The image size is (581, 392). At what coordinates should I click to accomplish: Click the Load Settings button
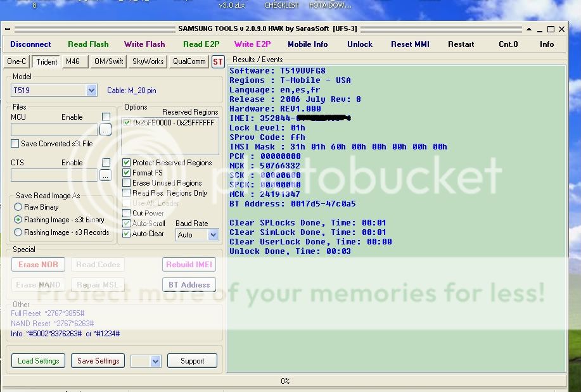click(38, 361)
